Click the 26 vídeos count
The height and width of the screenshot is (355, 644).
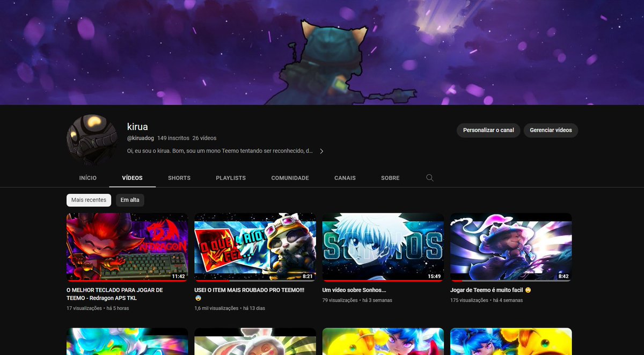tap(204, 138)
